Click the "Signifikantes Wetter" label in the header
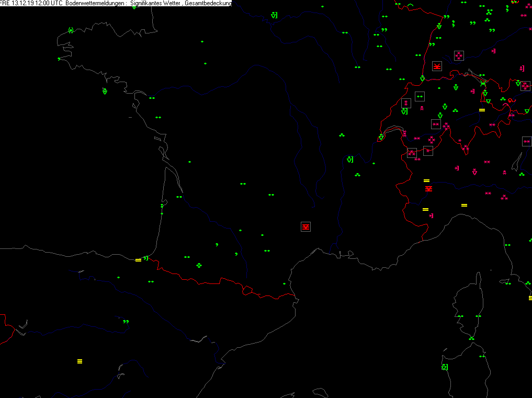This screenshot has height=398, width=532. point(154,3)
